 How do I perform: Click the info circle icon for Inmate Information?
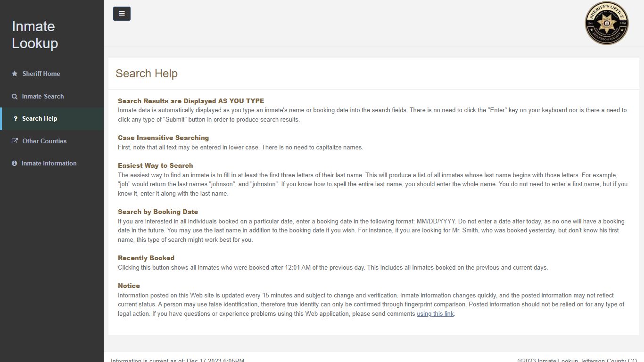tap(14, 163)
